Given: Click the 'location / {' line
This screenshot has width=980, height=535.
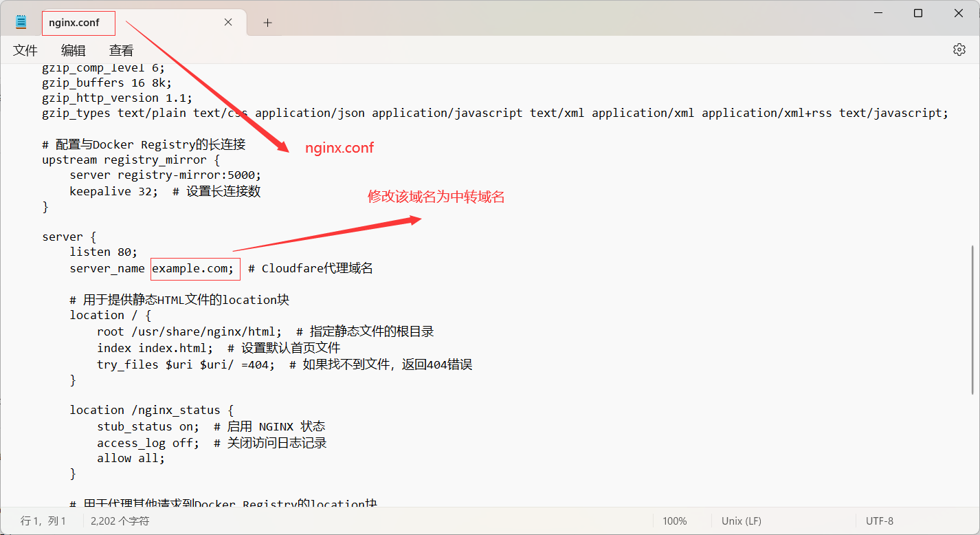Looking at the screenshot, I should point(111,315).
